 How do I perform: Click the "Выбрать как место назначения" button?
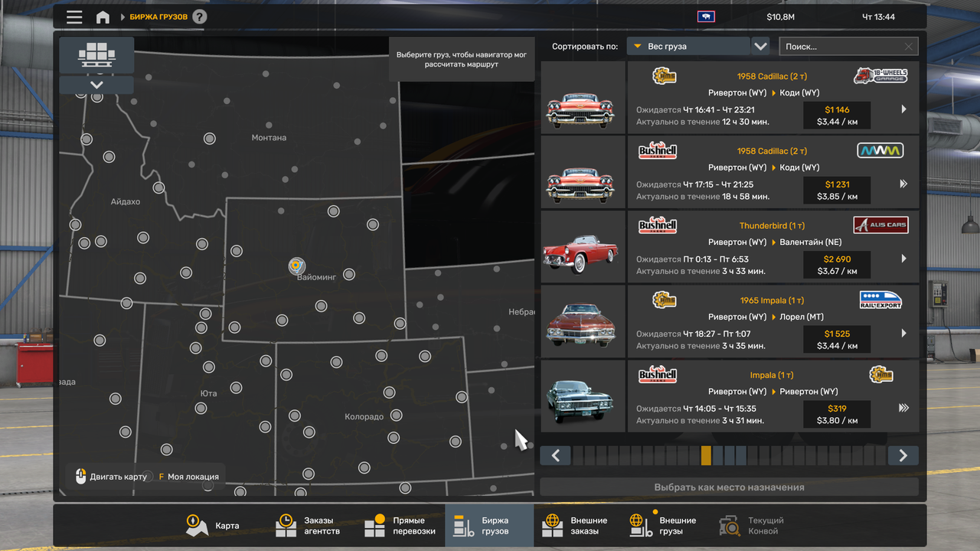(x=729, y=487)
